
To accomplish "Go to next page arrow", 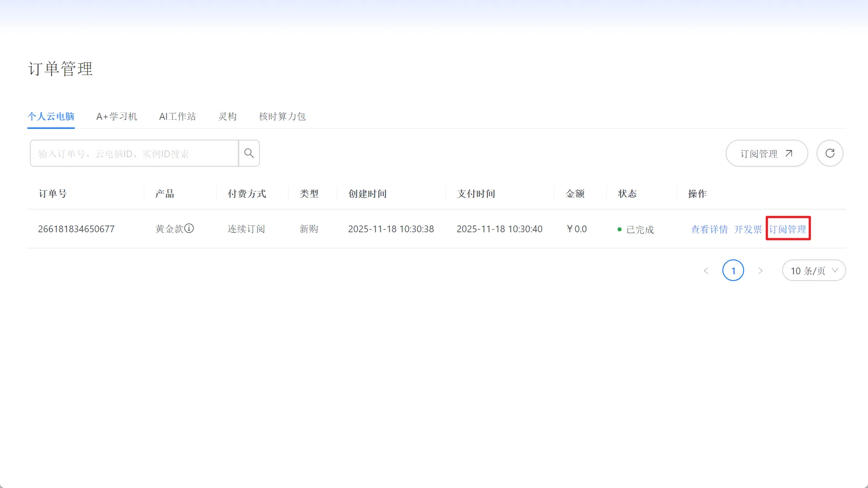I will pyautogui.click(x=760, y=271).
